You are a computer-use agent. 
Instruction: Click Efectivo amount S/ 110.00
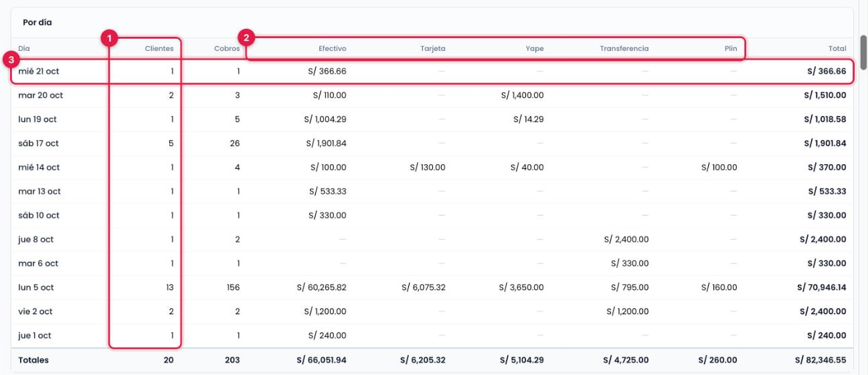[329, 95]
